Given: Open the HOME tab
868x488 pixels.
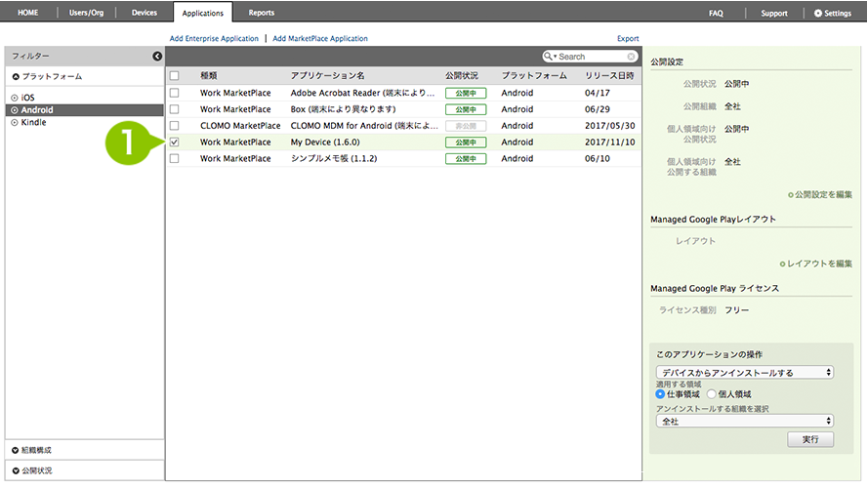Looking at the screenshot, I should 27,12.
